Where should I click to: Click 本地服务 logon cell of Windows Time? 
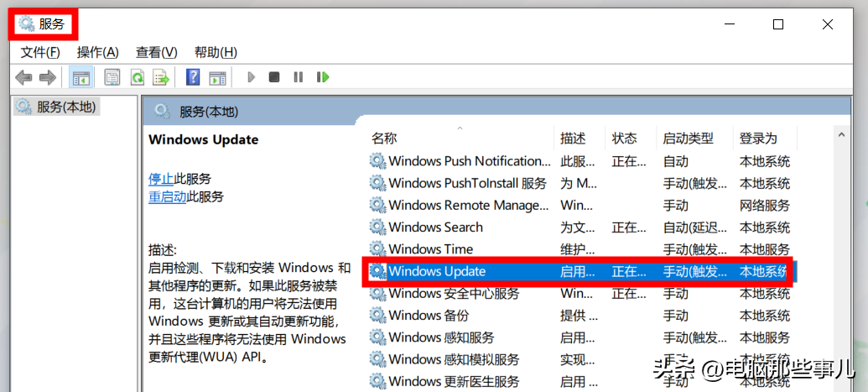765,249
